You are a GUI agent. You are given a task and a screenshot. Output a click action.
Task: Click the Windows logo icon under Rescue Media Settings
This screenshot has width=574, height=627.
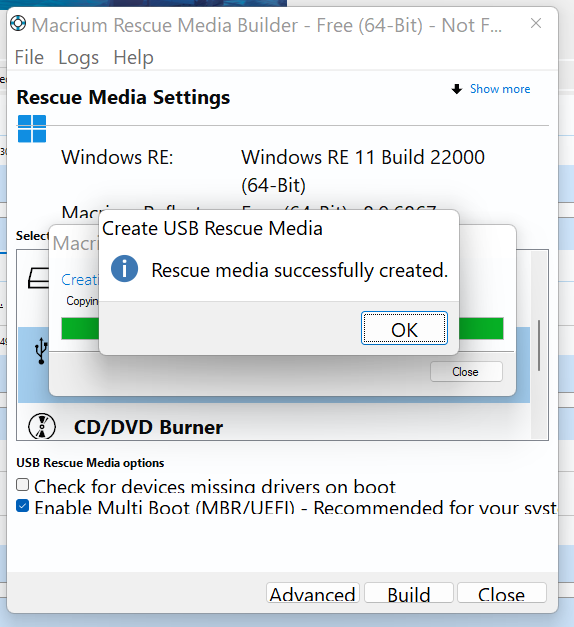pos(32,129)
